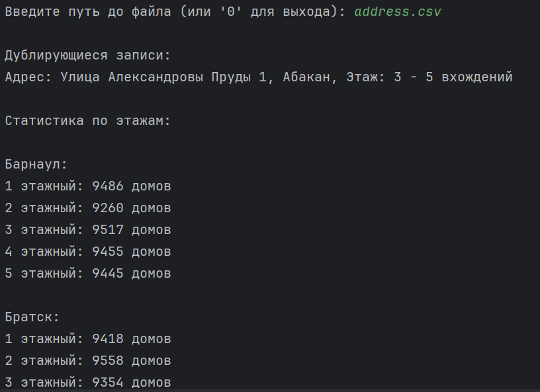
Task: Click the word 'Абакан' in duplicate record
Action: (x=306, y=77)
